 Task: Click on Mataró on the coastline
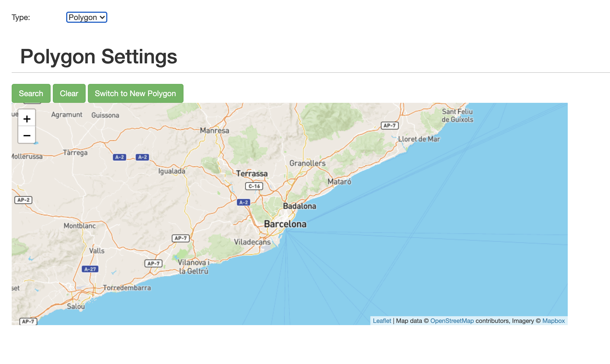339,182
